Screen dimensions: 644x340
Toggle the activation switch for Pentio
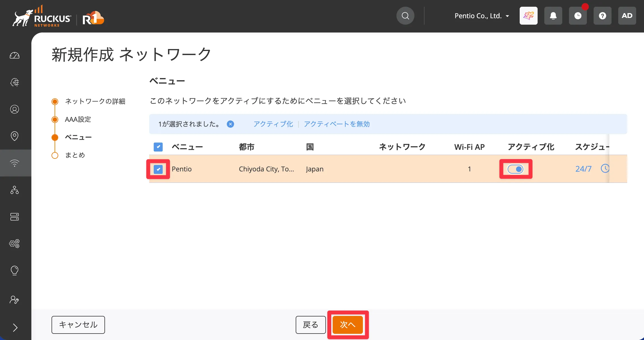pyautogui.click(x=515, y=169)
